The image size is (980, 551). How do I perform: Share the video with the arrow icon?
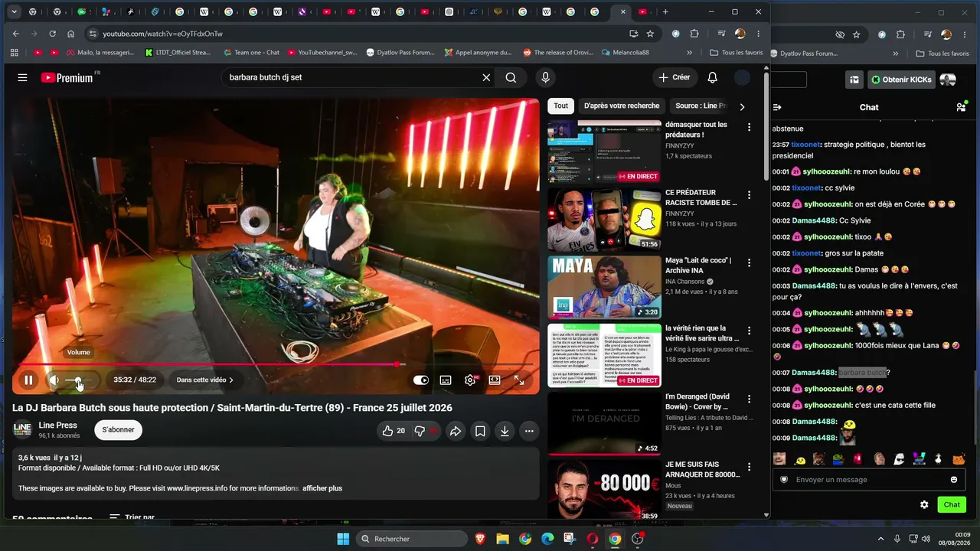point(456,431)
